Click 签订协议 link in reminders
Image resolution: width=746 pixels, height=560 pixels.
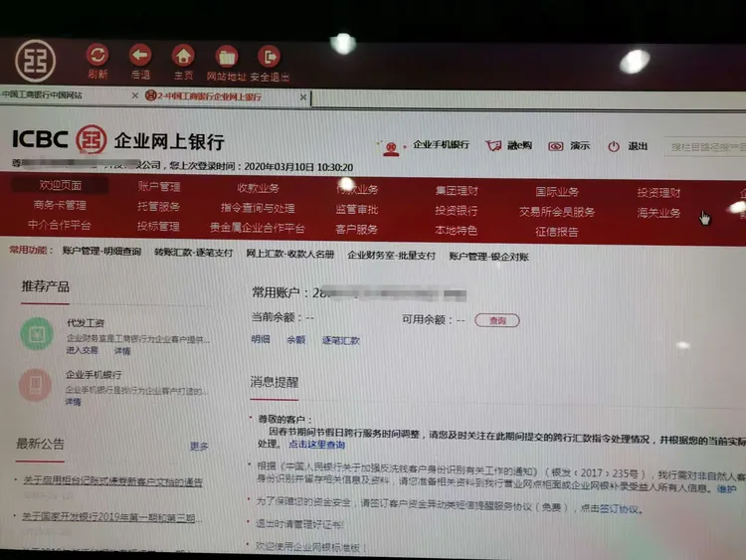click(618, 509)
